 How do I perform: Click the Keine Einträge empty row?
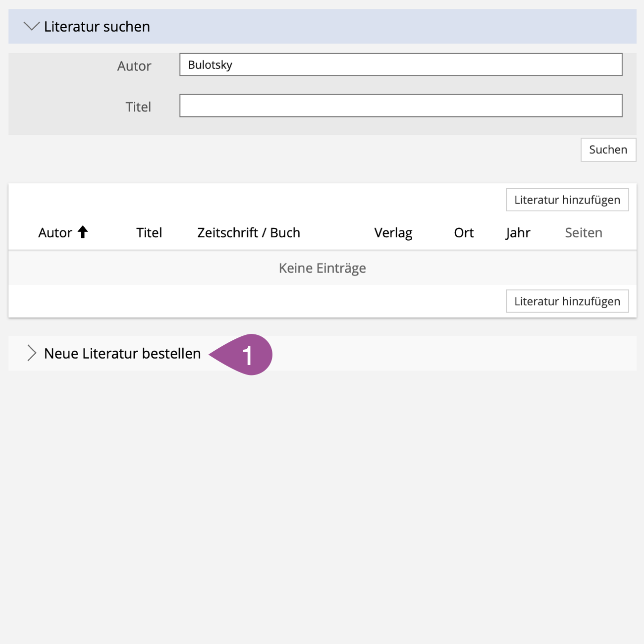[322, 268]
